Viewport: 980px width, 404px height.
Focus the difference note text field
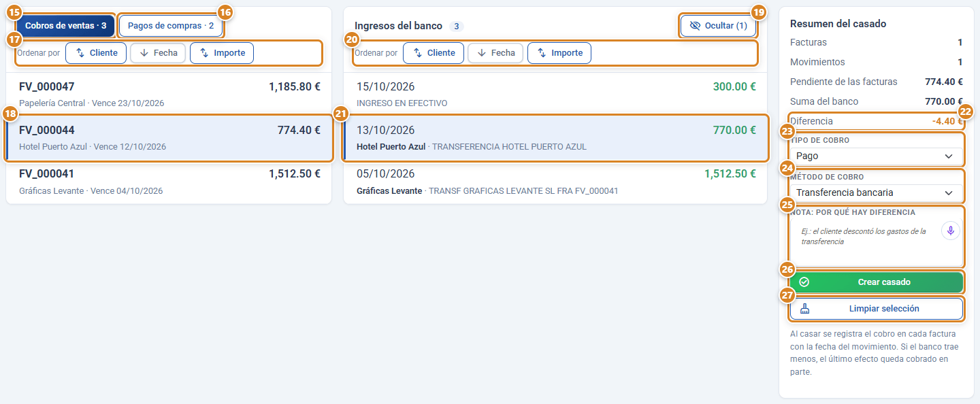877,242
